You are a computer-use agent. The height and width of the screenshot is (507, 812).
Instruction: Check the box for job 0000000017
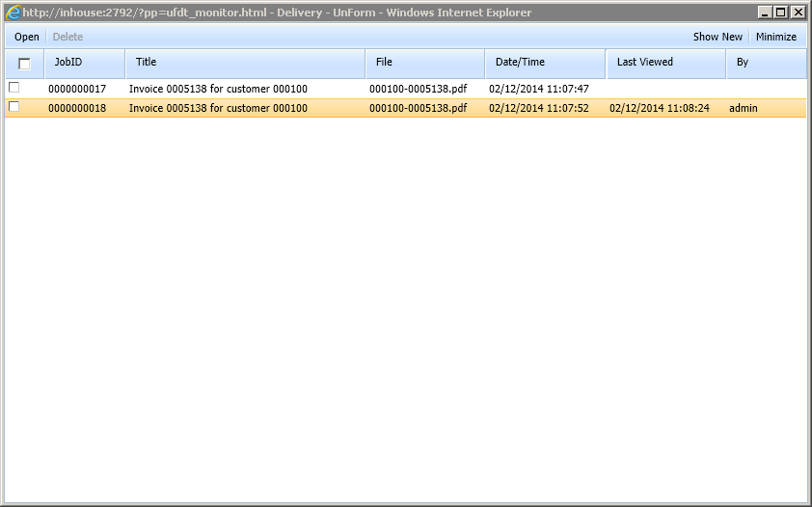tap(14, 88)
